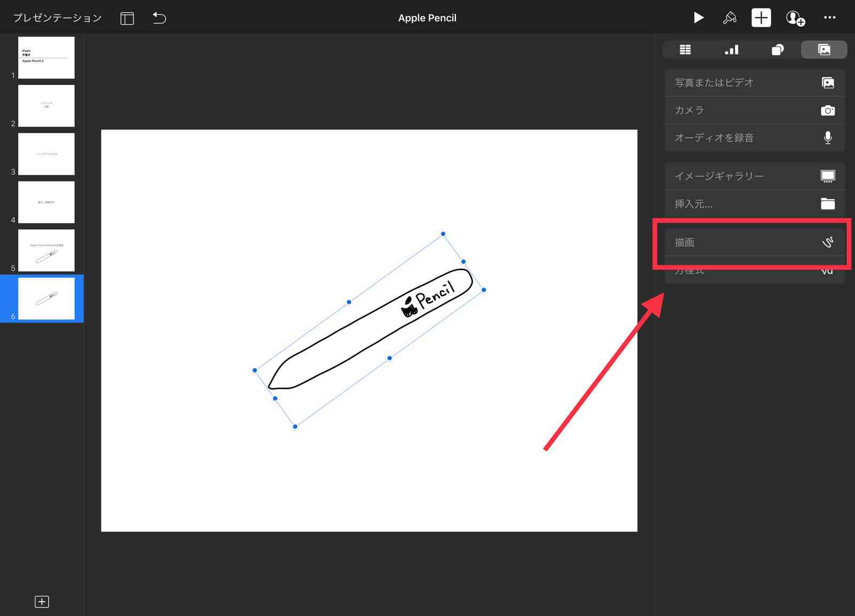
Task: Tap the Apple Pencil document title
Action: pos(427,18)
